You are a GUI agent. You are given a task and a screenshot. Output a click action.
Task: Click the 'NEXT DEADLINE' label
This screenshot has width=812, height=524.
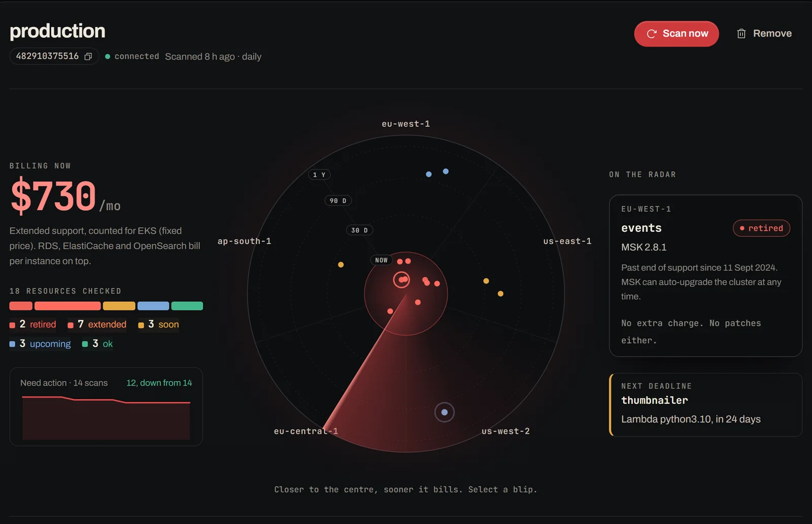[x=656, y=386]
